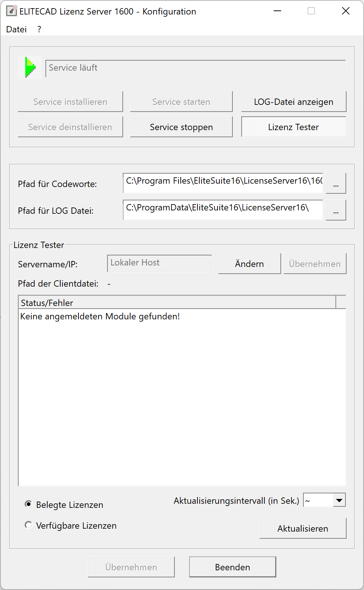Select the 'Keine angemeldeten Module gefunden!' row
The width and height of the screenshot is (364, 590).
click(x=100, y=316)
